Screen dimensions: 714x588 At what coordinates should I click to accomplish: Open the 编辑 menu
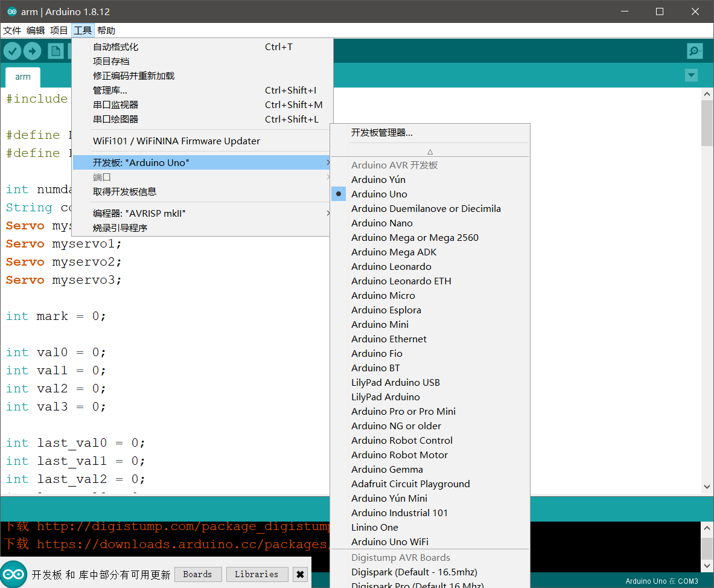(36, 31)
